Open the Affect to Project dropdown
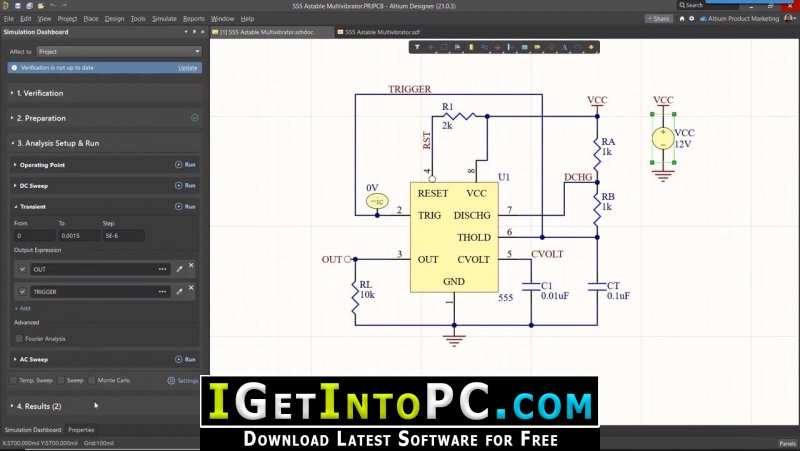The width and height of the screenshot is (800, 451). coord(119,52)
